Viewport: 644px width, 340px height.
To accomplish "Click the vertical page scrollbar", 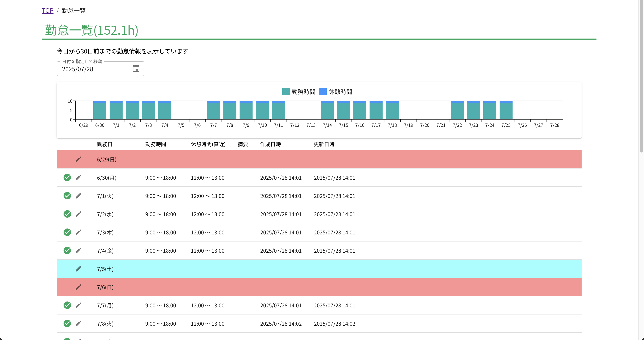I will tap(641, 75).
